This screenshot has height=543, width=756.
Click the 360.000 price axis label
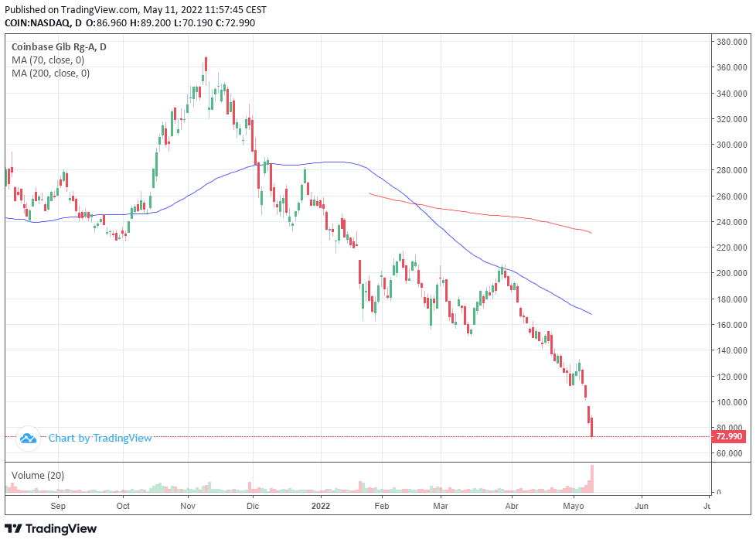731,67
